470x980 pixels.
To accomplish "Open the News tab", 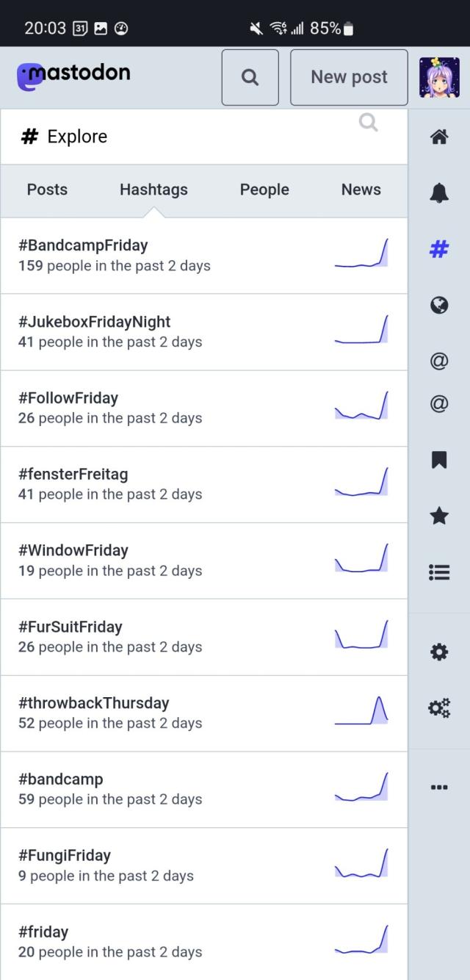I will (361, 190).
